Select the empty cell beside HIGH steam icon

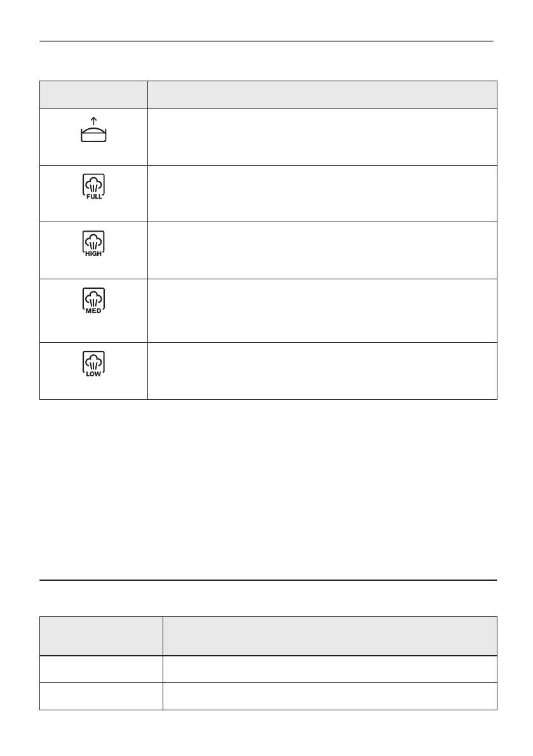click(x=322, y=250)
